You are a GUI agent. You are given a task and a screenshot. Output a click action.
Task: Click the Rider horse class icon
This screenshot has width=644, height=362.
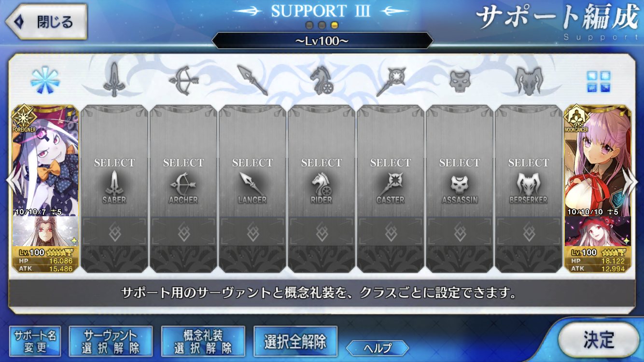click(322, 80)
